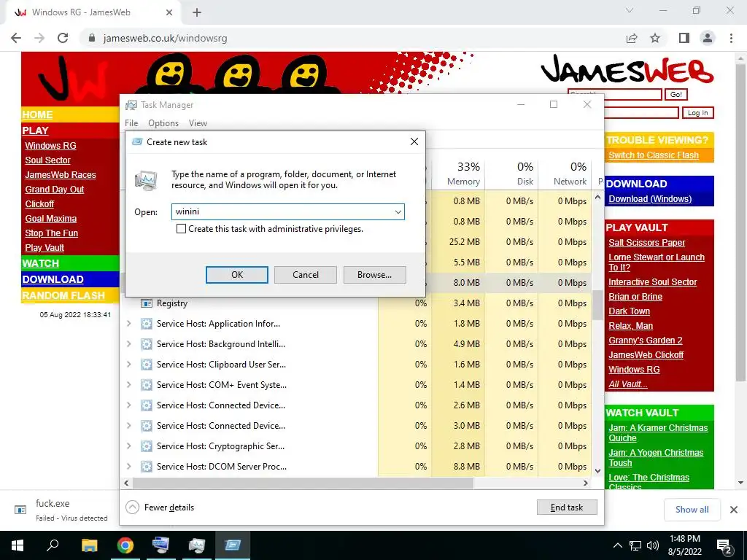Click the Browse... button

(x=374, y=275)
